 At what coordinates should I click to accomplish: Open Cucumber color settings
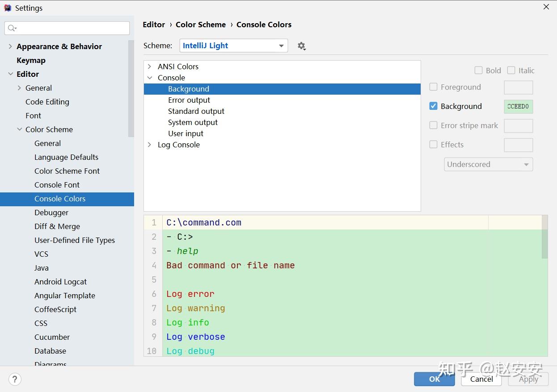tap(52, 337)
